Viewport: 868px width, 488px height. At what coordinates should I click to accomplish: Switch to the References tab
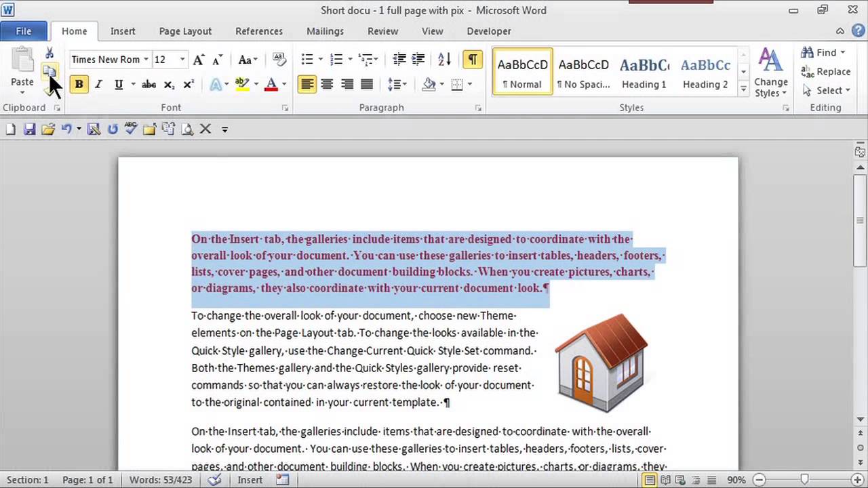click(259, 31)
